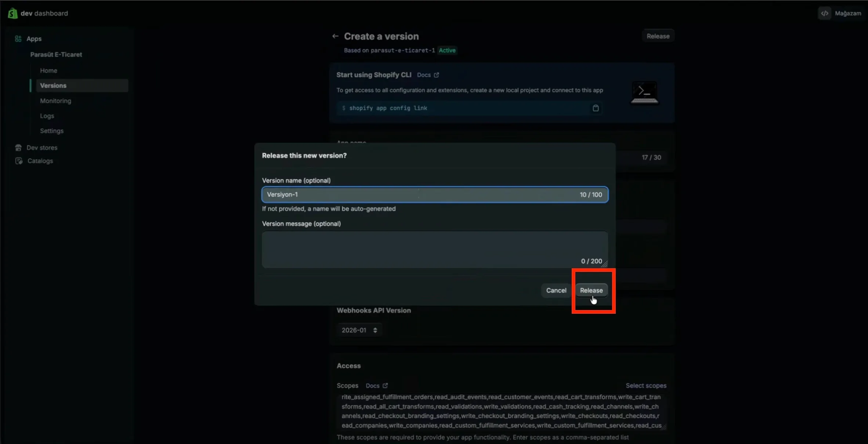
Task: Open Dev stores in the sidebar
Action: click(42, 148)
